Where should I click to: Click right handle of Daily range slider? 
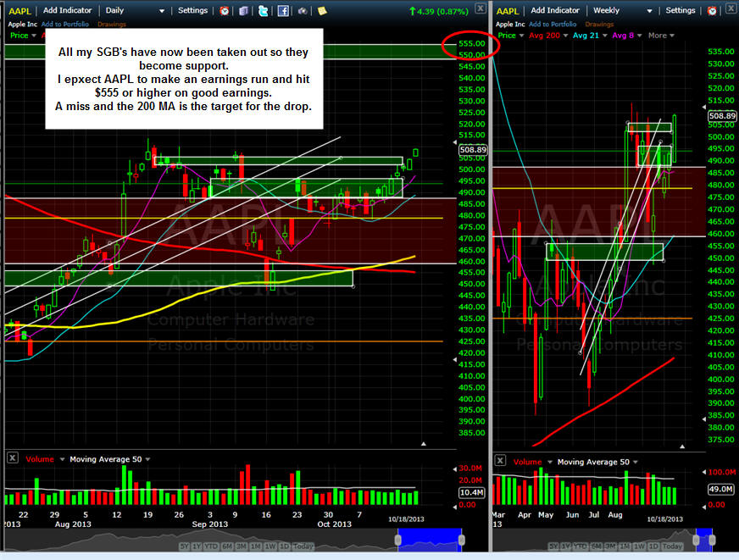click(x=462, y=540)
